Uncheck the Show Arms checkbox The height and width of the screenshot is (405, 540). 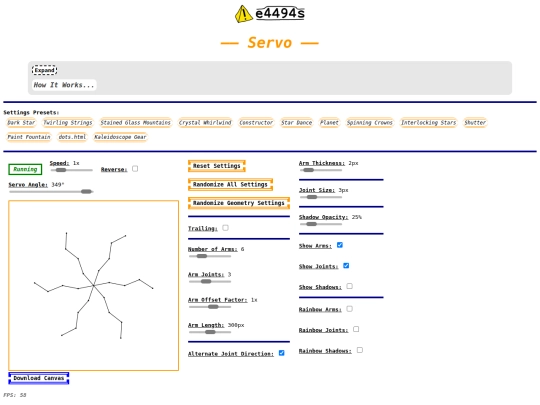coord(340,245)
